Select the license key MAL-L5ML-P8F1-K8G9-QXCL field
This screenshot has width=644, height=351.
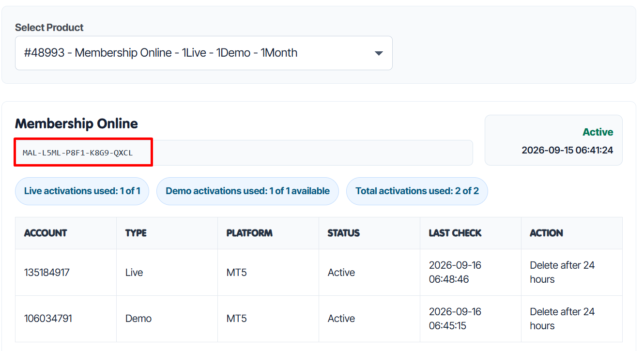[244, 153]
